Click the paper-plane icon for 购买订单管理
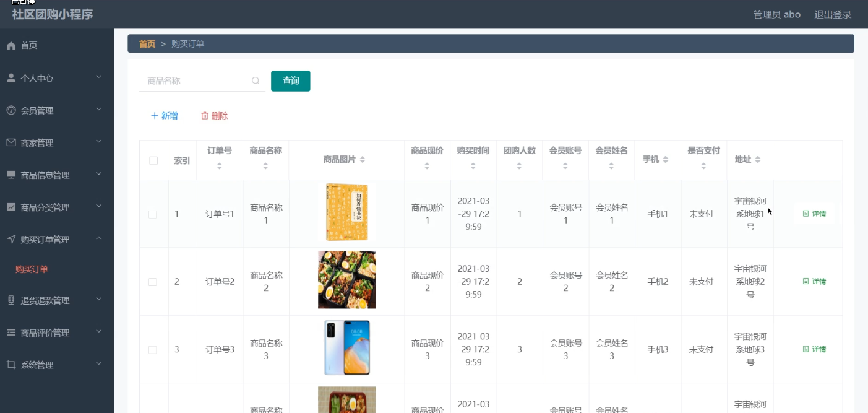 11,239
